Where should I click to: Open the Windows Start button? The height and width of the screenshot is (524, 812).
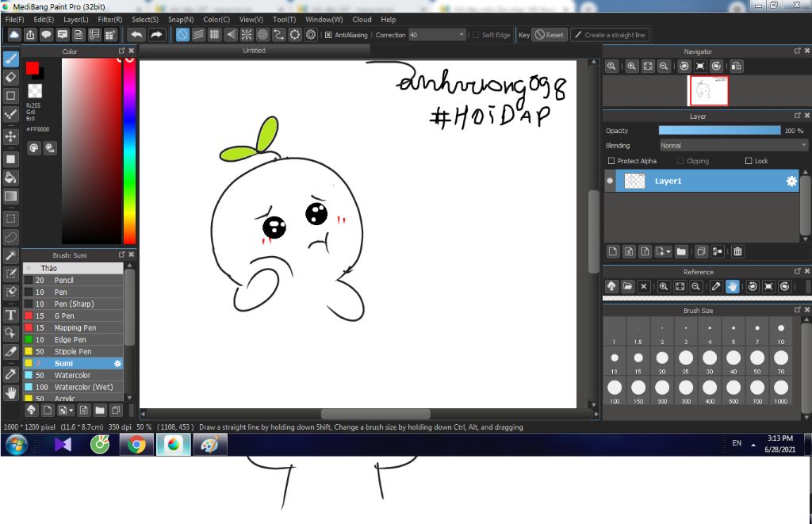(16, 444)
